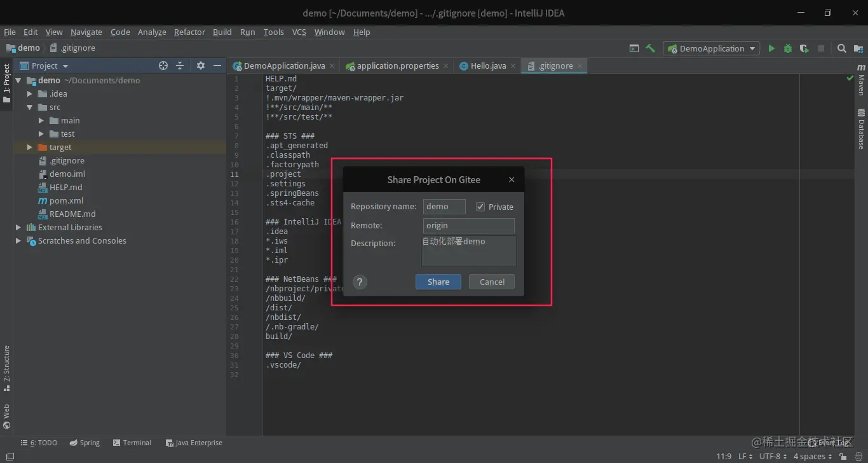Click the green inspection checkmark in editor
The image size is (868, 463).
pyautogui.click(x=850, y=78)
